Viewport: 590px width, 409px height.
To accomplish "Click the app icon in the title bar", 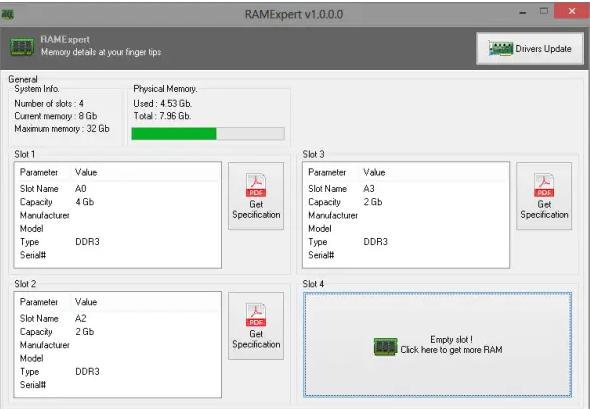I will coord(8,14).
